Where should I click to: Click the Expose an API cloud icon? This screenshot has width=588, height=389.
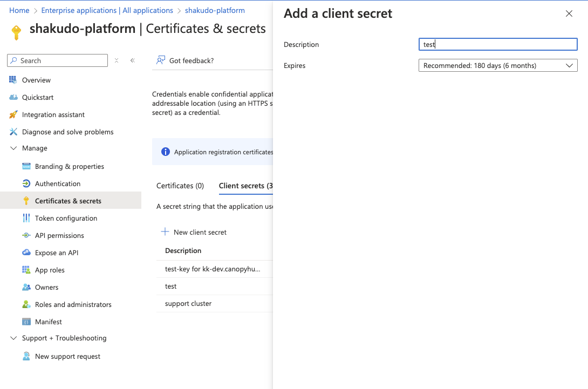[26, 252]
